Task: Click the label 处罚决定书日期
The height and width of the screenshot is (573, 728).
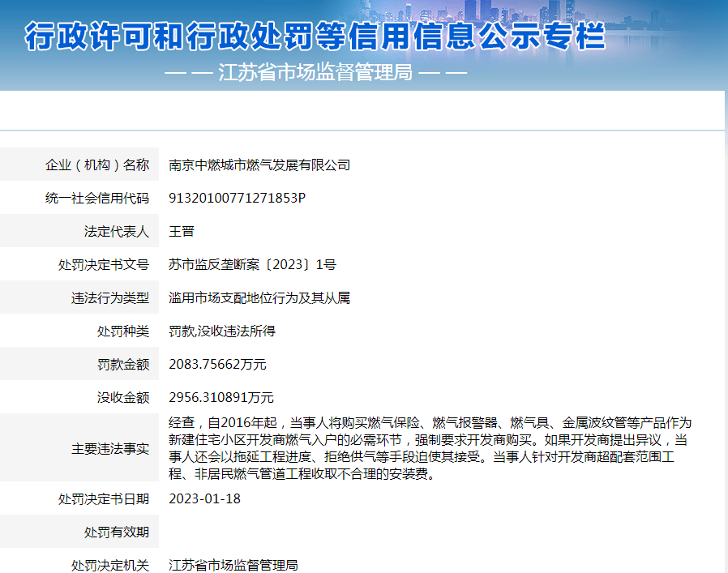Action: click(x=104, y=498)
